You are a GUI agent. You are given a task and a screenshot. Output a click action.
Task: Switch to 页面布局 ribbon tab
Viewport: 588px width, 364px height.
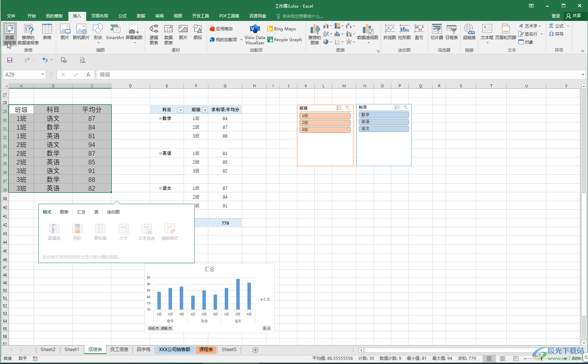[x=100, y=16]
